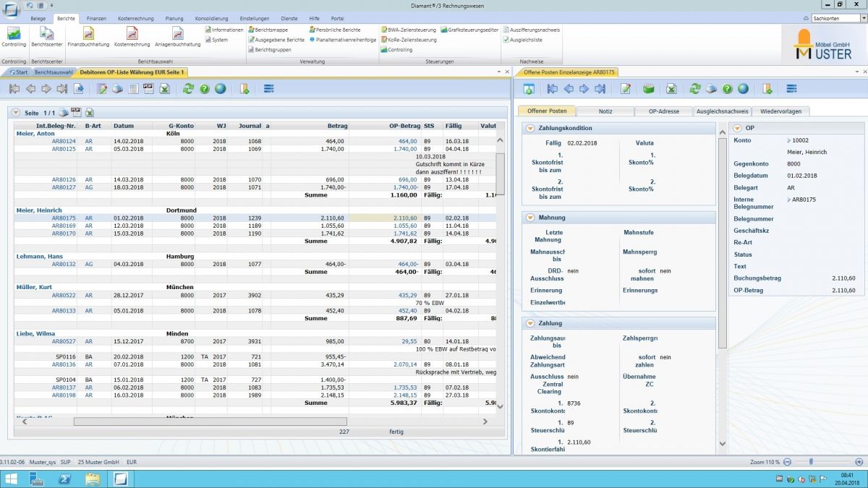Open the Wiedervorlagen tab
868x488 pixels.
pyautogui.click(x=780, y=111)
